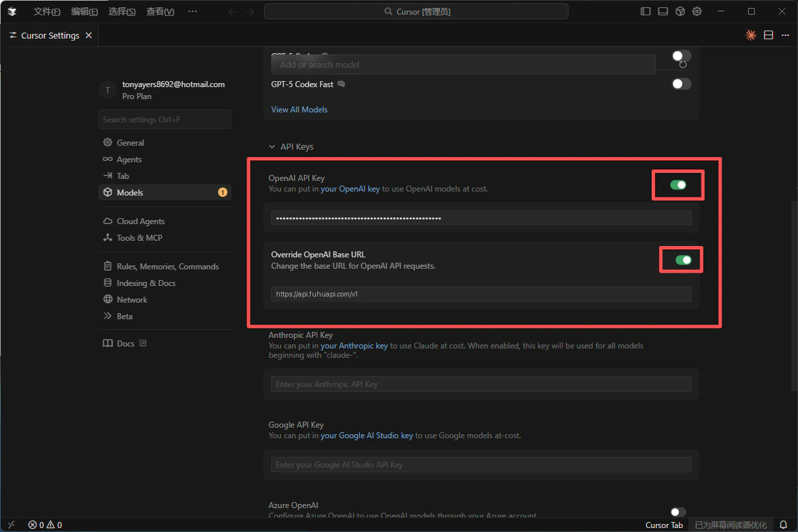
Task: Close the Cursor Settings tab
Action: click(89, 35)
